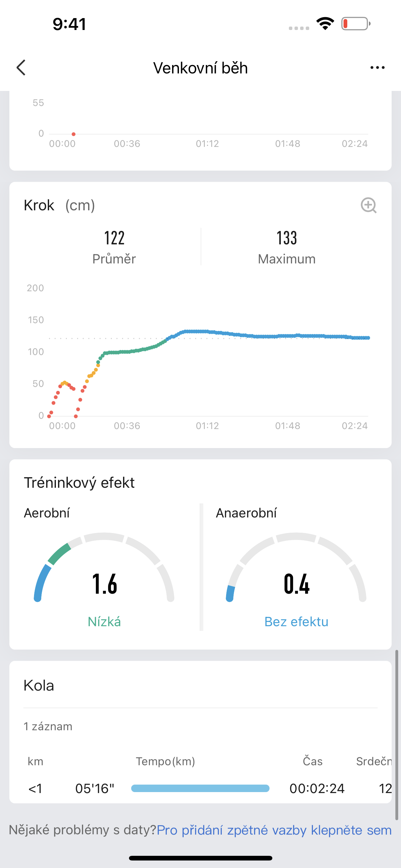Tap the low battery indicator
The image size is (401, 868).
tap(355, 23)
